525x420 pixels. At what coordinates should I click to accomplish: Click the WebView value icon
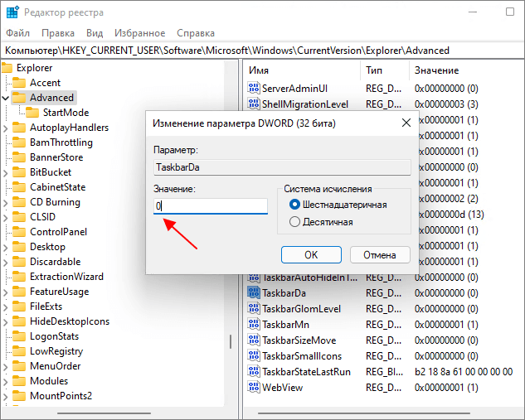(x=254, y=387)
